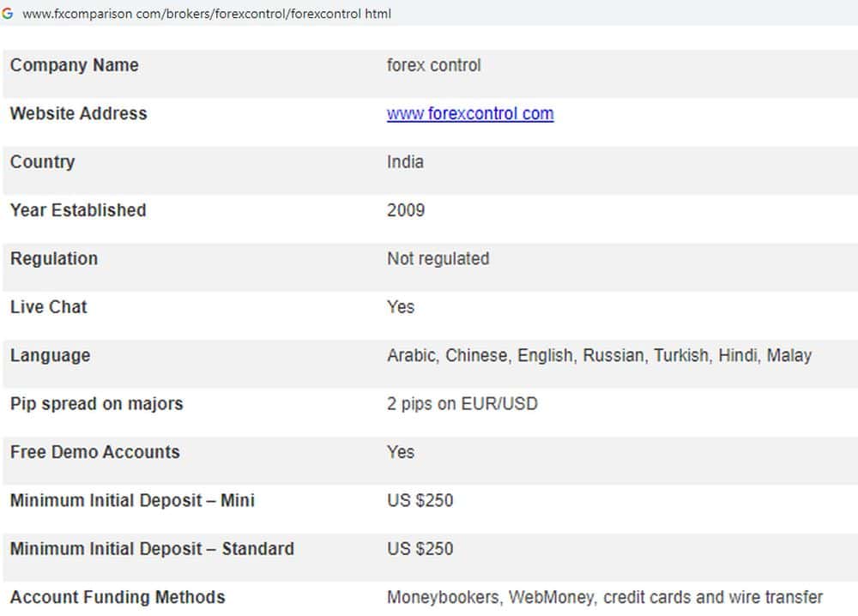Click the 'Language' row label

(51, 355)
